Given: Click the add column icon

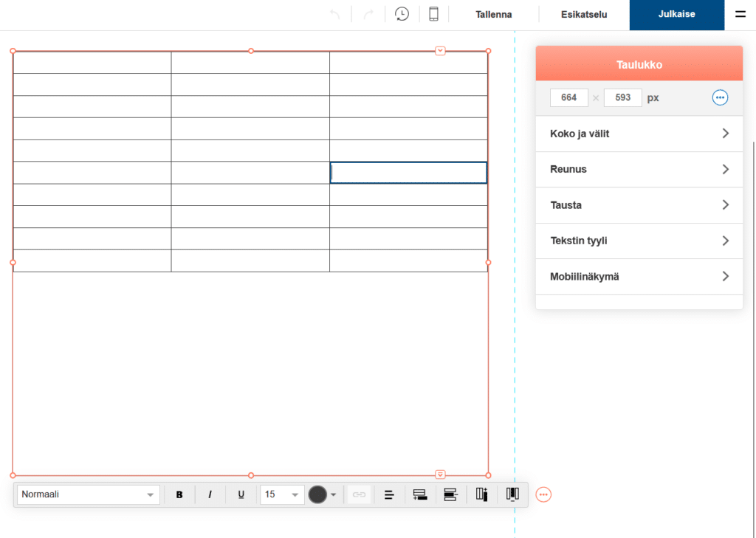Looking at the screenshot, I should tap(482, 494).
